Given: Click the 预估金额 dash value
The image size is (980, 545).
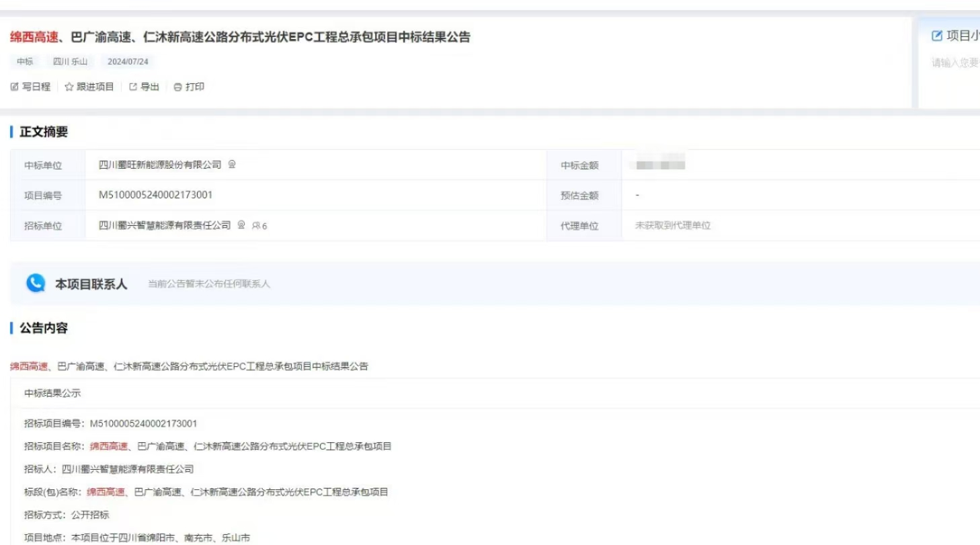Looking at the screenshot, I should (637, 195).
